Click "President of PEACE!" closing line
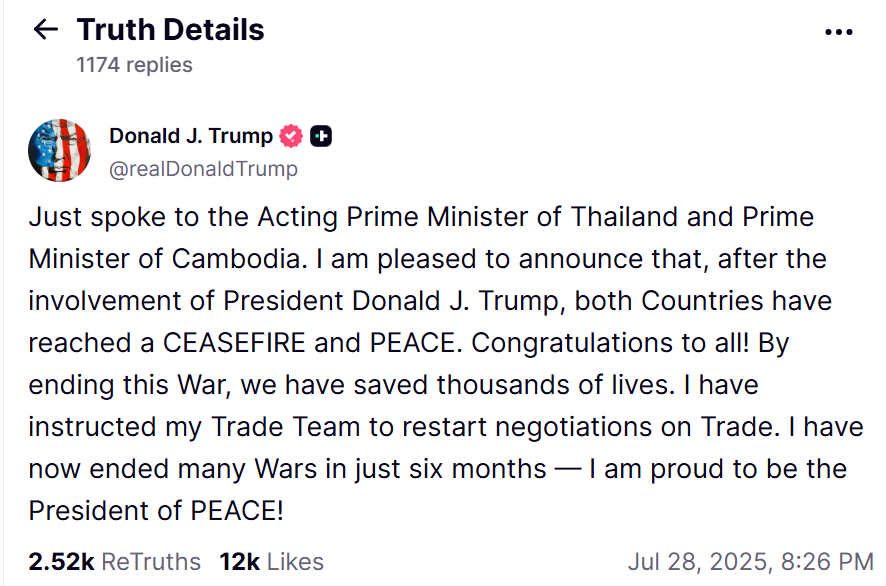This screenshot has width=886, height=586. pyautogui.click(x=156, y=511)
